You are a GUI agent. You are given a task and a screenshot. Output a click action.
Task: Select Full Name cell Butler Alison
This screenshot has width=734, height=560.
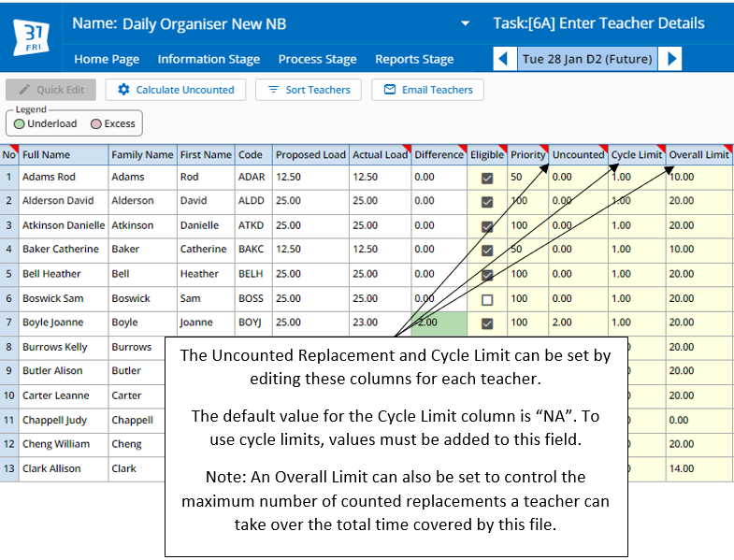(x=64, y=370)
